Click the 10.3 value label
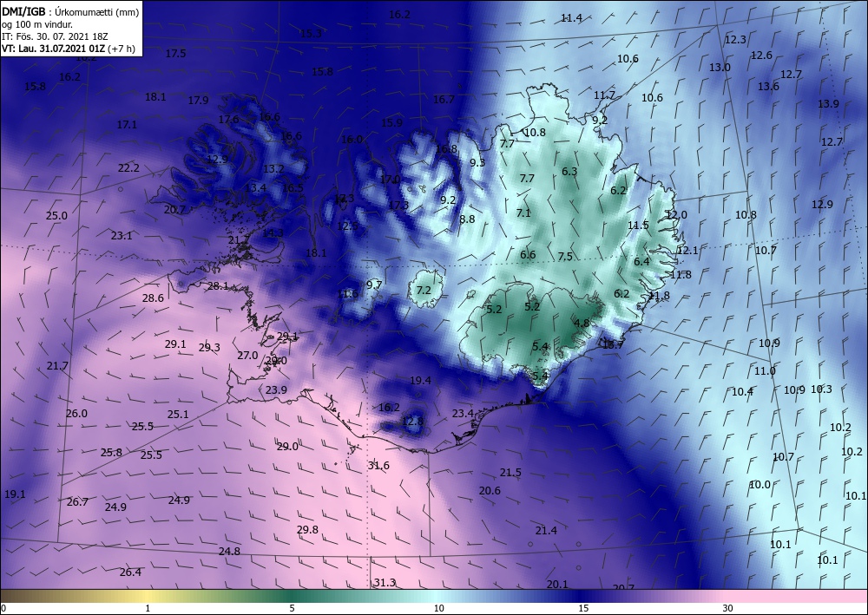 [821, 389]
